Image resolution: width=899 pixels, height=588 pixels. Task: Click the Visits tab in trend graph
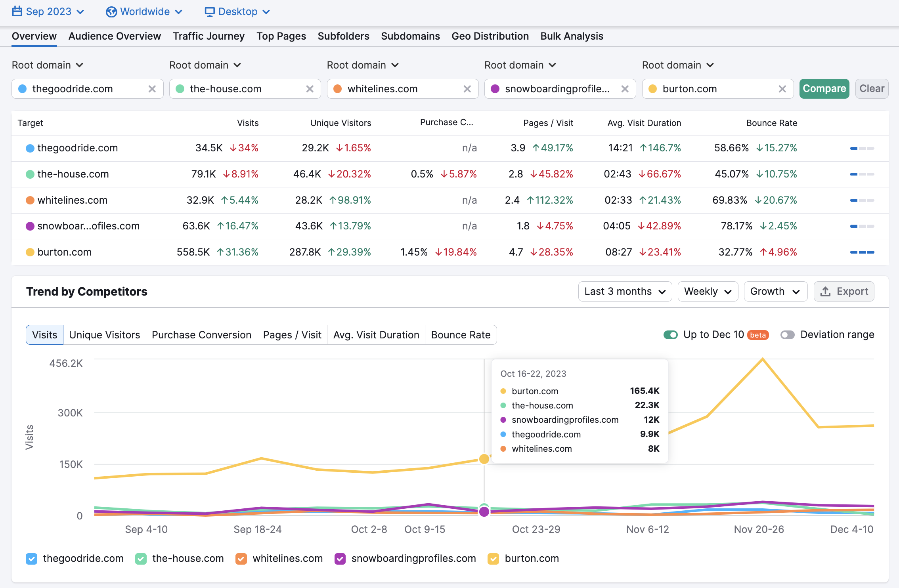(44, 335)
